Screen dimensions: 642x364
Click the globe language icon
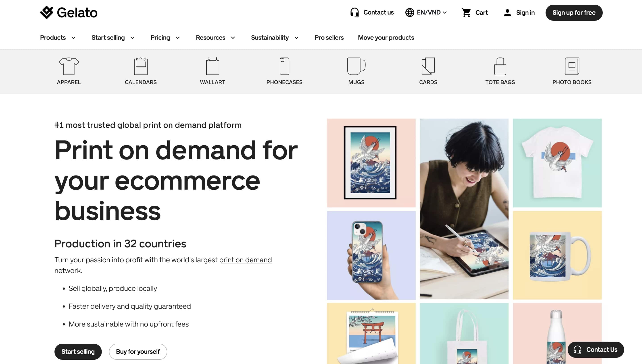(410, 12)
